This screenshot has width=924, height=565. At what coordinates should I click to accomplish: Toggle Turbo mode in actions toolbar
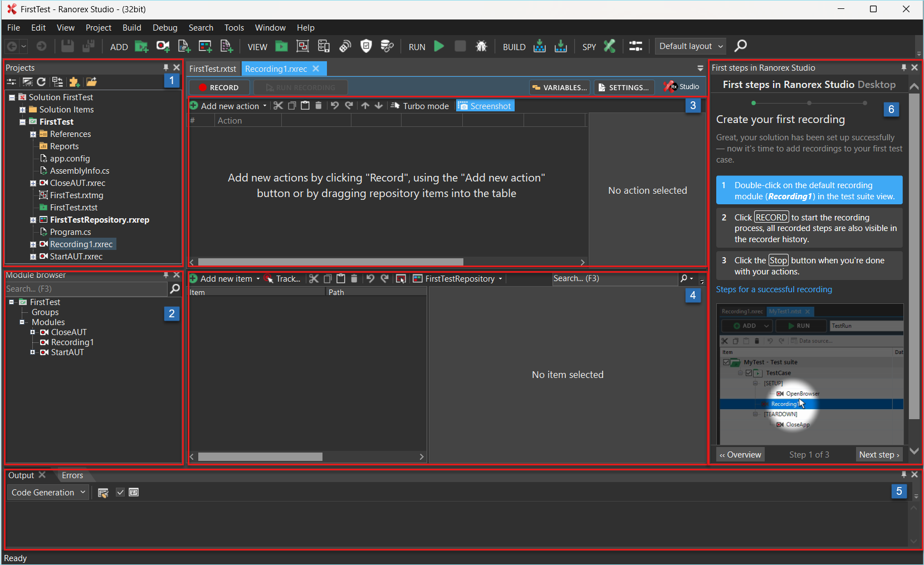420,106
